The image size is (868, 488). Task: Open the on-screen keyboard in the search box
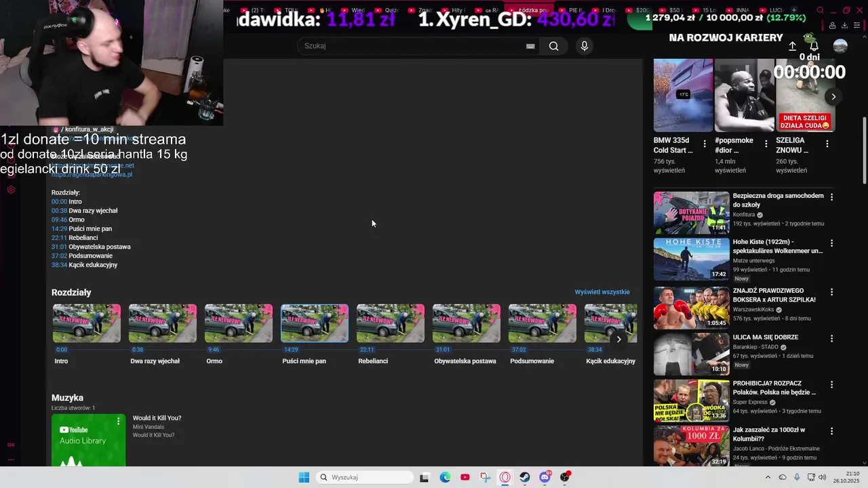click(x=530, y=46)
